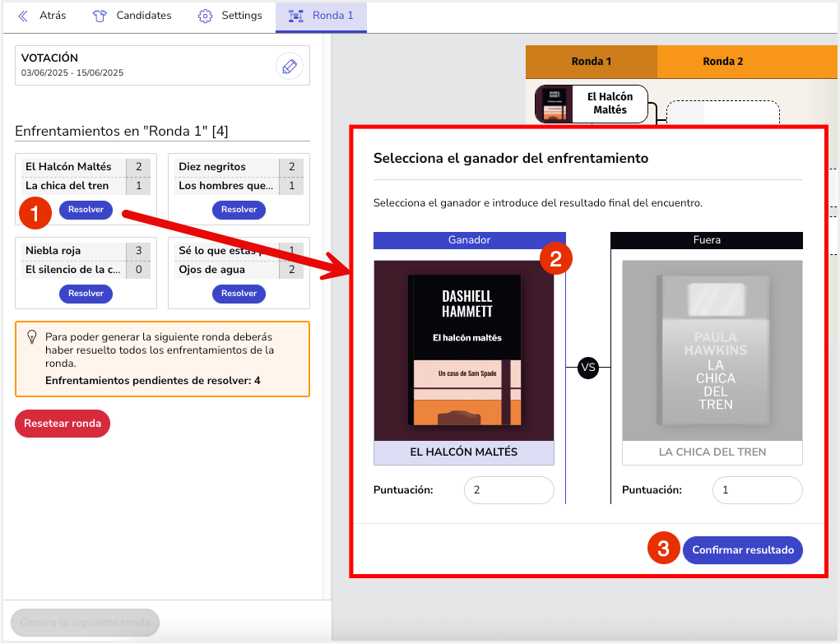Screen dimensions: 840x644
Task: Select El halcón maltés book cover as winner
Action: click(464, 351)
